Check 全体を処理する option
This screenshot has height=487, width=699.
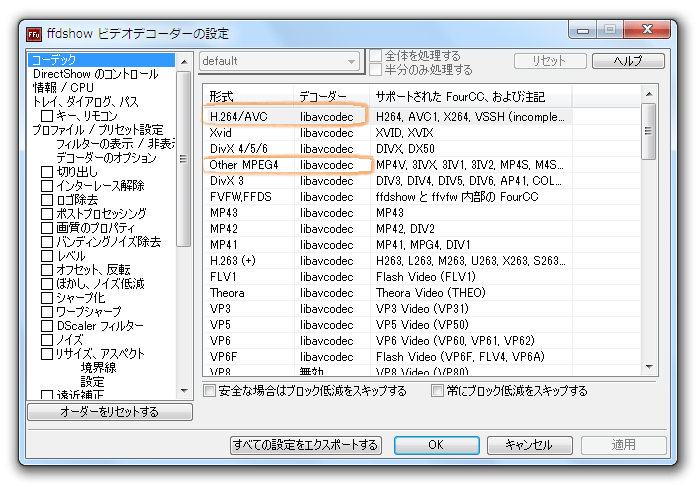tap(375, 56)
